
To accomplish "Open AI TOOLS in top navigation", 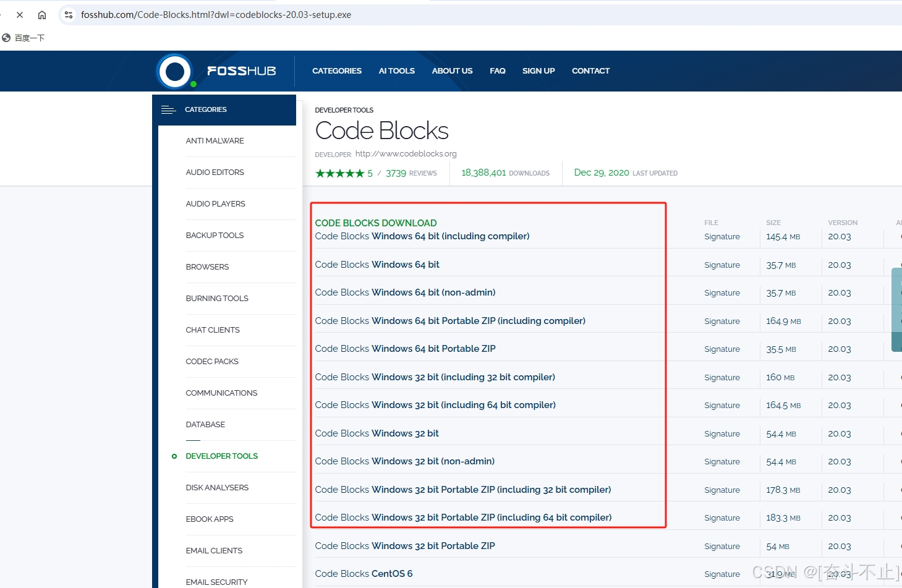I will [x=397, y=71].
